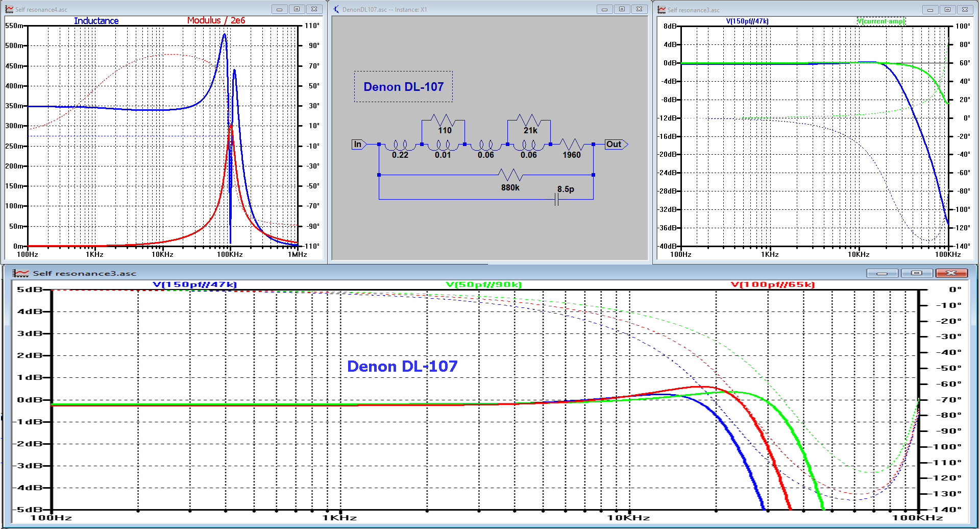Click the 8dB label in top-right plot
Image resolution: width=980 pixels, height=529 pixels.
[x=670, y=26]
